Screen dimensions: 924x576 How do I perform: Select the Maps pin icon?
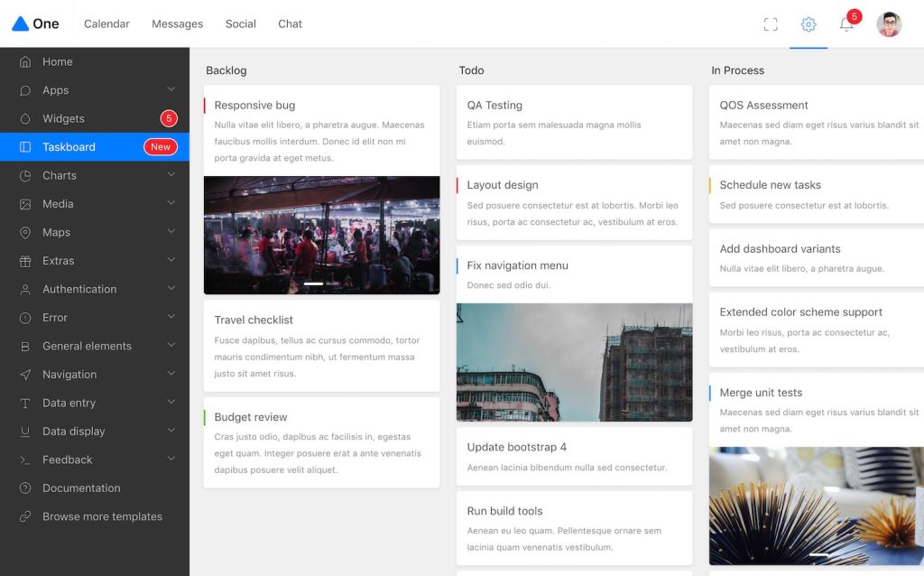(x=25, y=232)
